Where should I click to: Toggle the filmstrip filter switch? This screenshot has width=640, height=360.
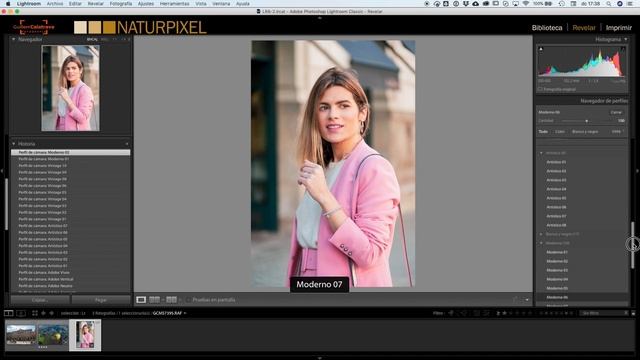coord(633,313)
